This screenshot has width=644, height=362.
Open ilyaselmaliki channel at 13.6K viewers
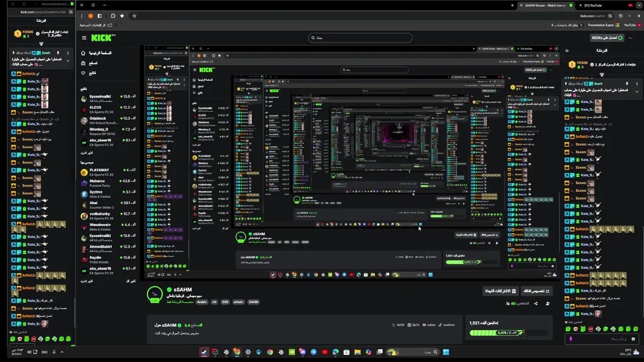108,99
